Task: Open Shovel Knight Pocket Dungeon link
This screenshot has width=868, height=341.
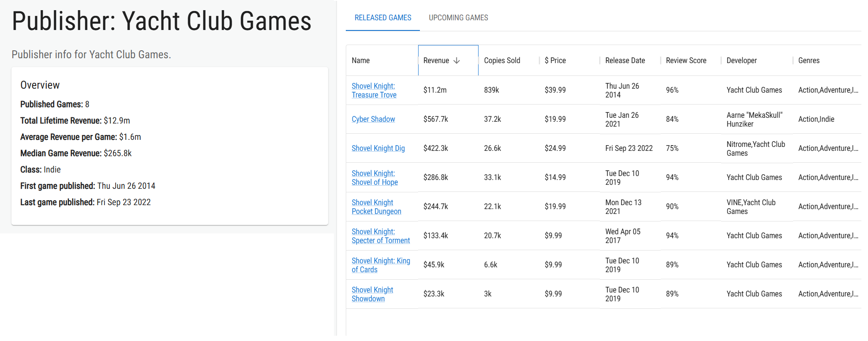Action: tap(376, 206)
